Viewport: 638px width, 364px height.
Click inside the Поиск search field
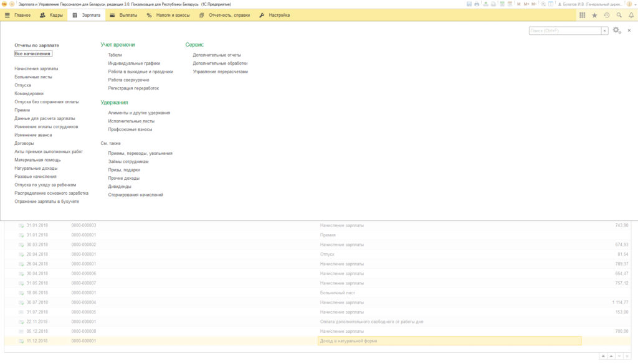coord(564,30)
